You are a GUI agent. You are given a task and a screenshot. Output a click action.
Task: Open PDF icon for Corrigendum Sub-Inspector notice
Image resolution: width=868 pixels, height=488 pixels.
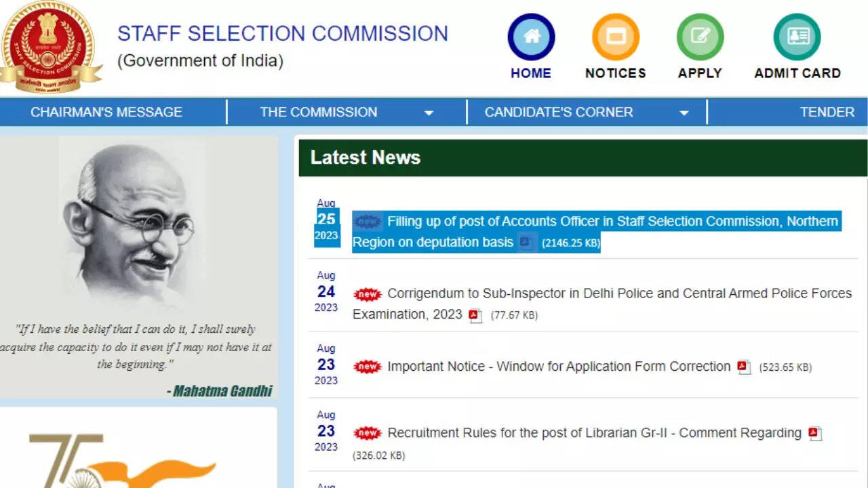(475, 315)
